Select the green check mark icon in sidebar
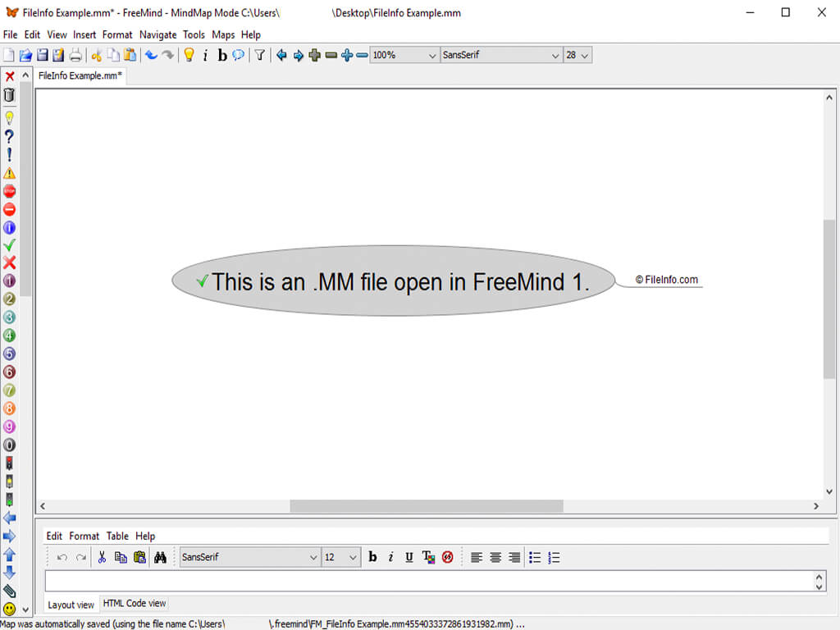The width and height of the screenshot is (840, 630). click(9, 245)
